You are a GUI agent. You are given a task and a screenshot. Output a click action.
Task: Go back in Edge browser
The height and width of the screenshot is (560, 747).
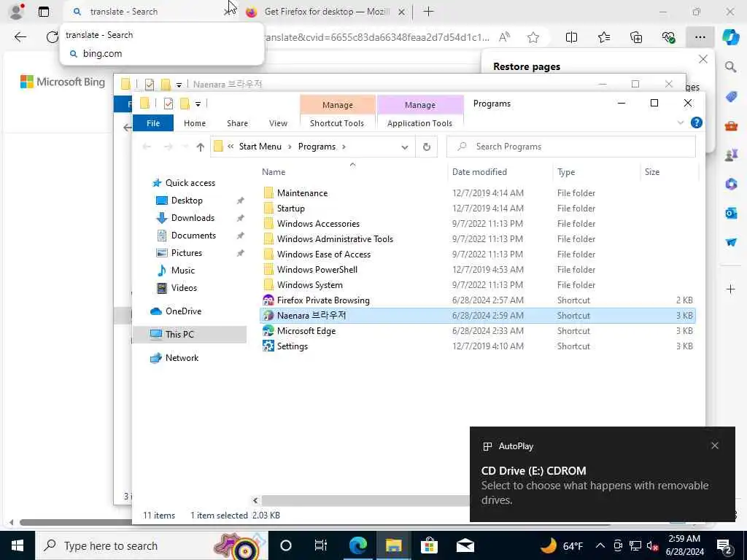(20, 37)
